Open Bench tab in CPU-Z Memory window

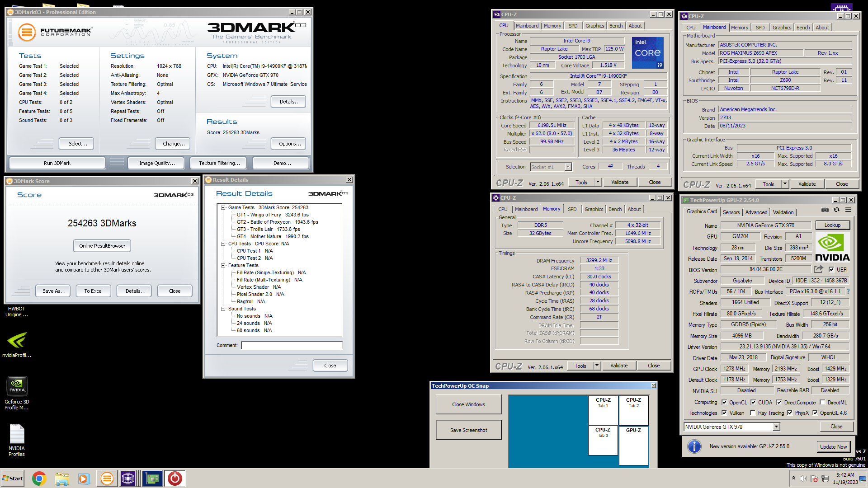(615, 209)
